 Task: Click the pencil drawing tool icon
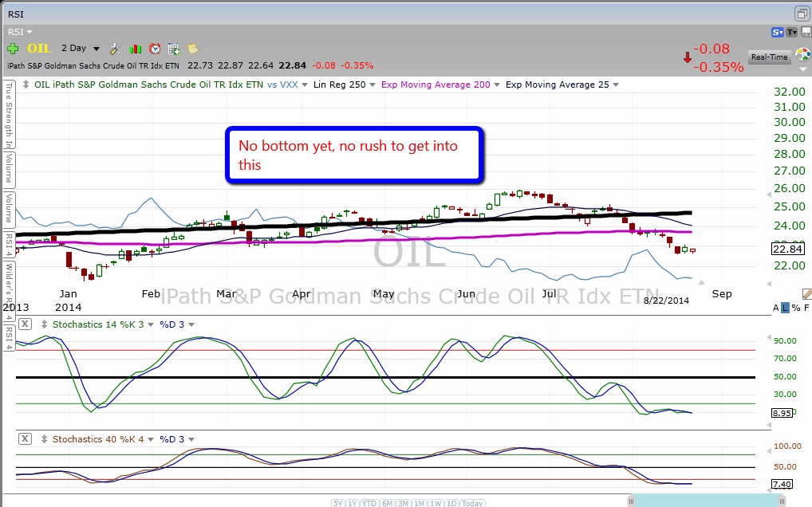click(x=806, y=294)
